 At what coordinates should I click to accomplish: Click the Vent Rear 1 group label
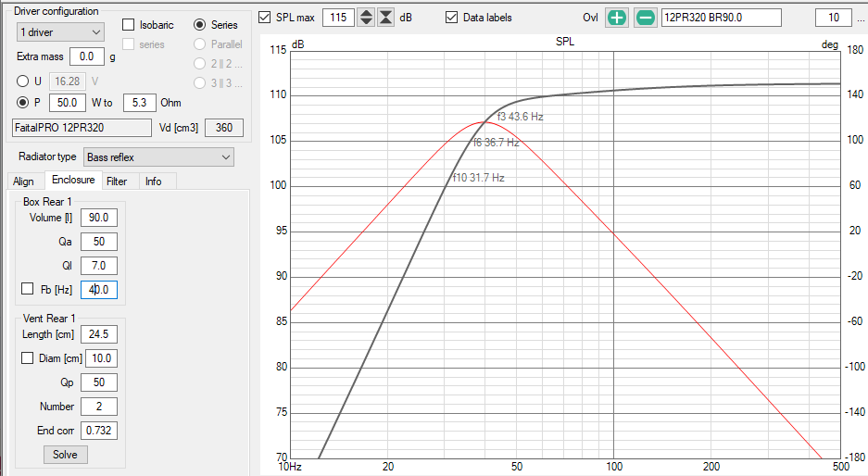[49, 319]
